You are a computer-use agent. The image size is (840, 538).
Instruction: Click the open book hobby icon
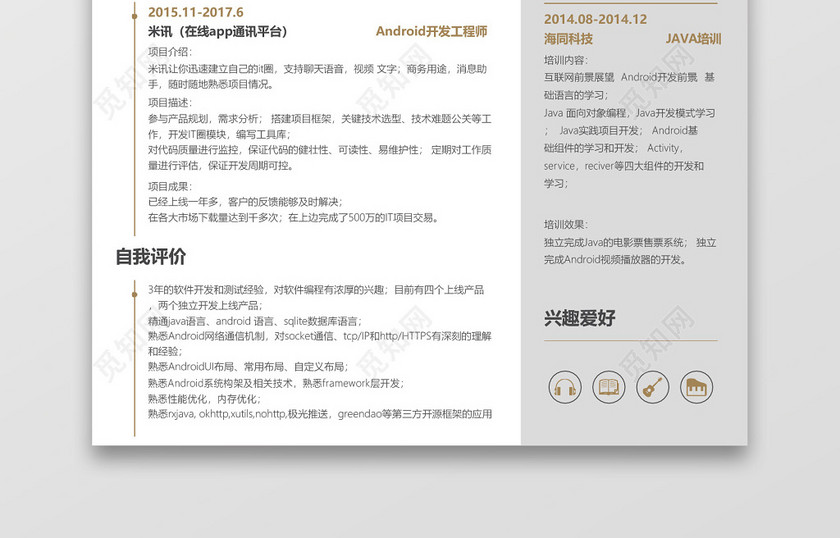609,387
